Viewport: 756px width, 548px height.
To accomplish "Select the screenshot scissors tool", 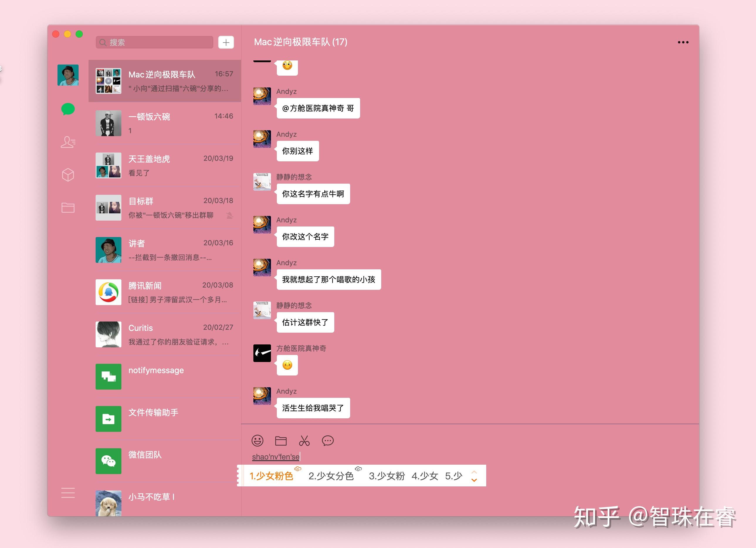I will point(305,441).
